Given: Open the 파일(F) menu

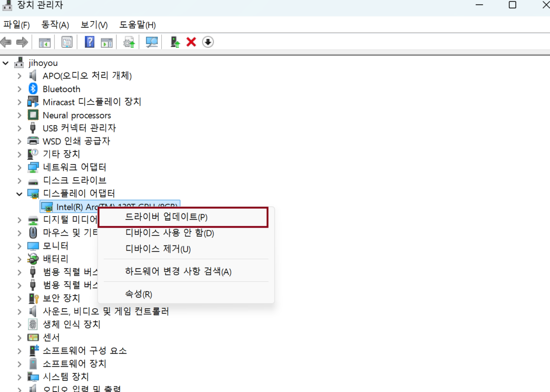Looking at the screenshot, I should point(16,25).
